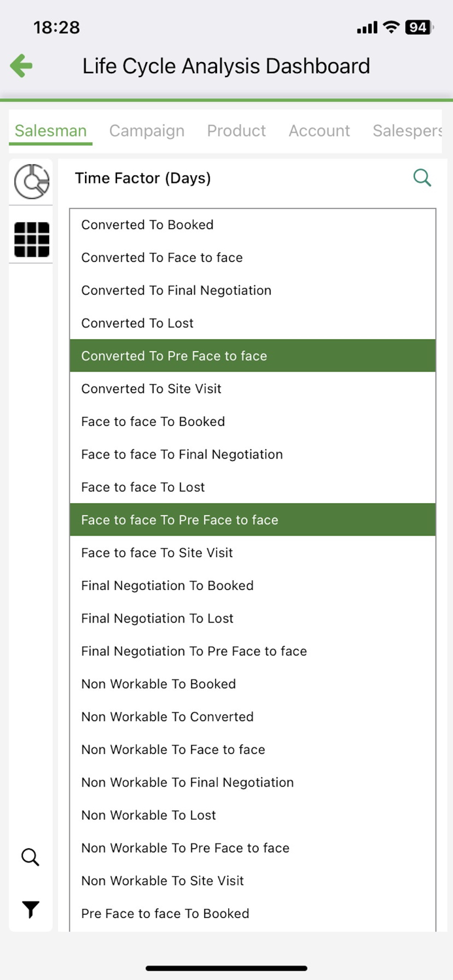Screen dimensions: 453x980
Task: Switch to the grid view icon
Action: tap(31, 240)
